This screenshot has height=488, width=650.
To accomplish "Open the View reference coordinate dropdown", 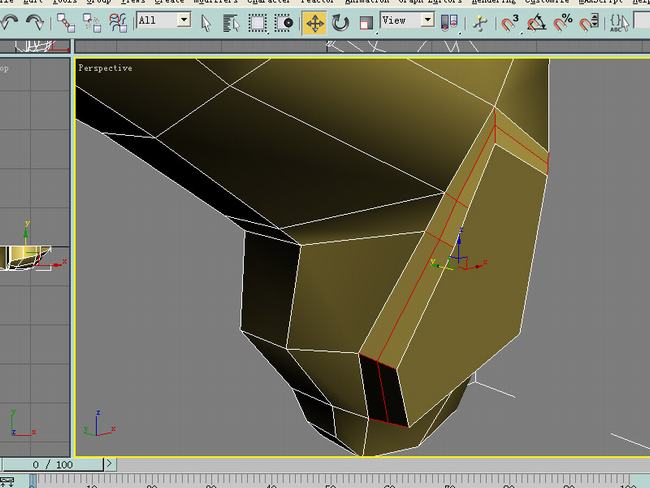I will (x=407, y=20).
